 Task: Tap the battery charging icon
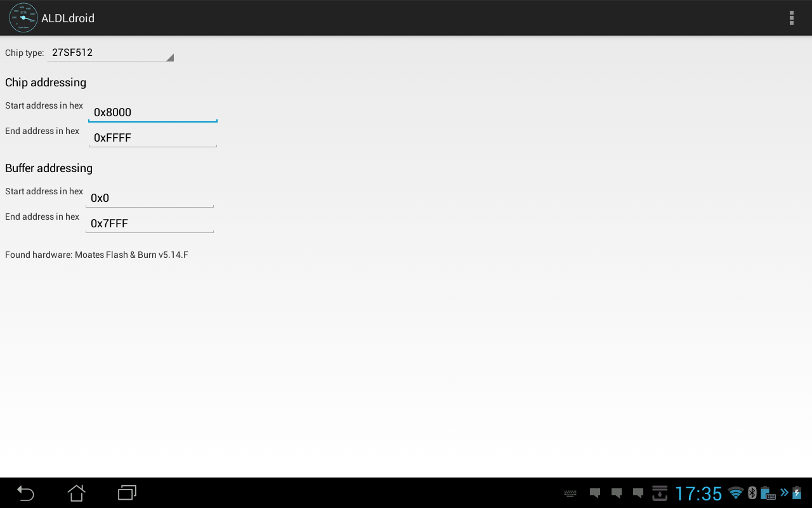click(797, 493)
